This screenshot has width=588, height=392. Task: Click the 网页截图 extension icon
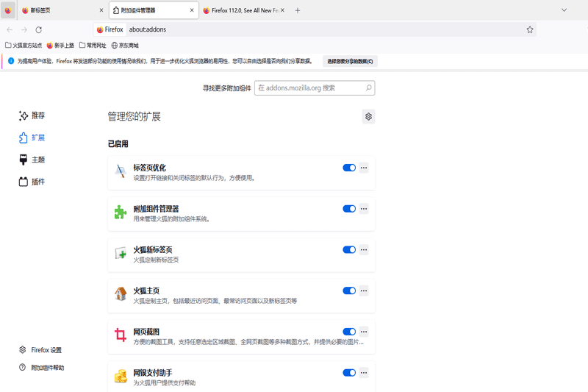point(121,336)
